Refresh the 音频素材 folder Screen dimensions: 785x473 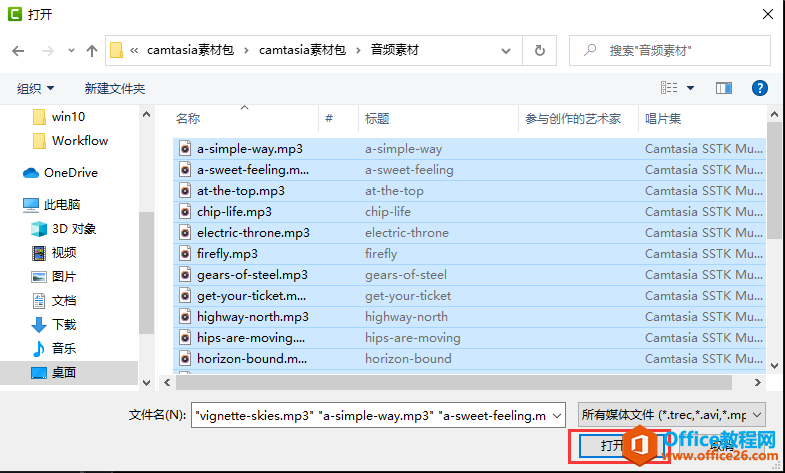539,51
